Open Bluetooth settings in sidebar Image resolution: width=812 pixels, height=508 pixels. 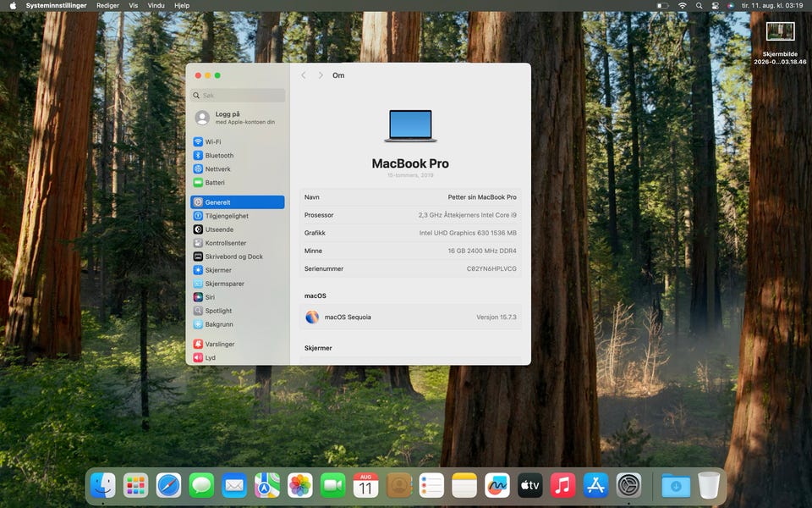pyautogui.click(x=237, y=155)
